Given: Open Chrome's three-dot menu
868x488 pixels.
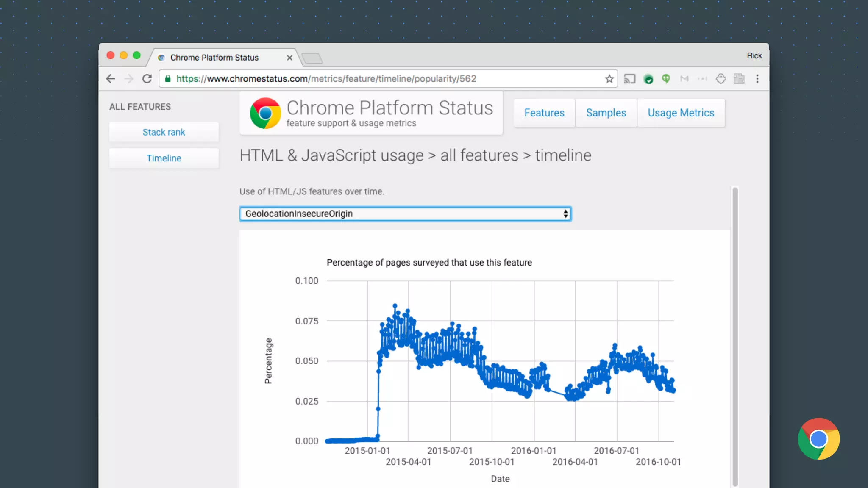Looking at the screenshot, I should [757, 79].
